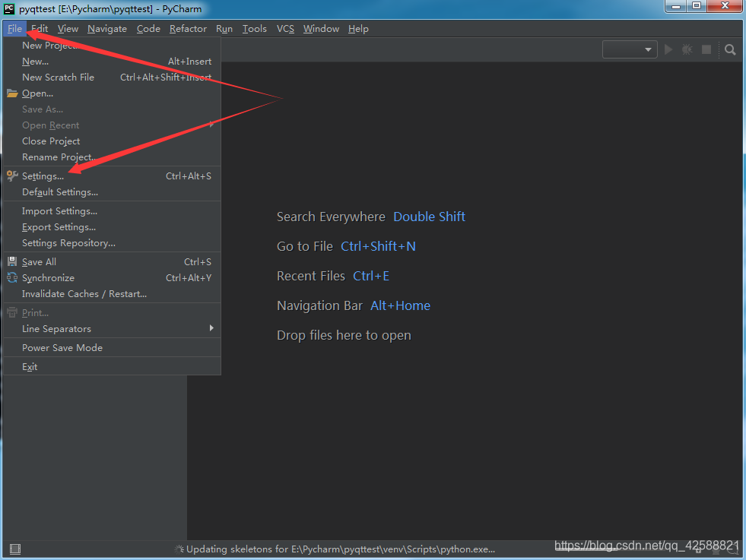Image resolution: width=746 pixels, height=560 pixels.
Task: Select Invalidate Caches / Restart...
Action: [x=113, y=294]
